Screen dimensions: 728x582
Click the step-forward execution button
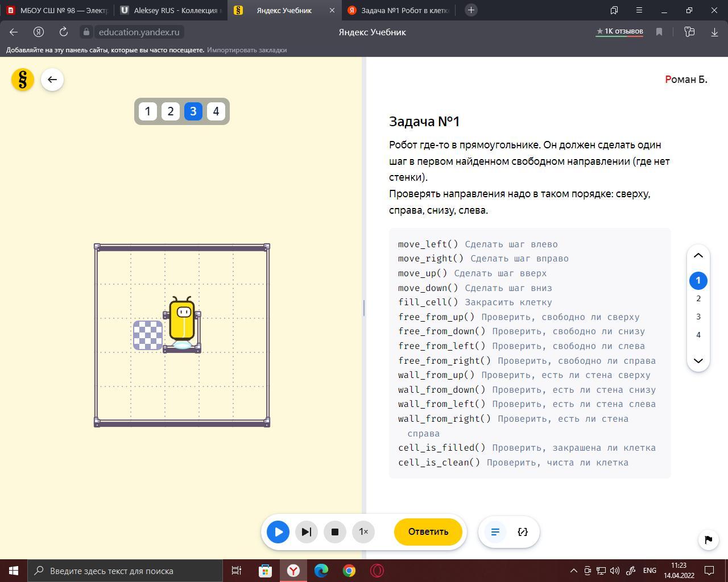point(306,532)
